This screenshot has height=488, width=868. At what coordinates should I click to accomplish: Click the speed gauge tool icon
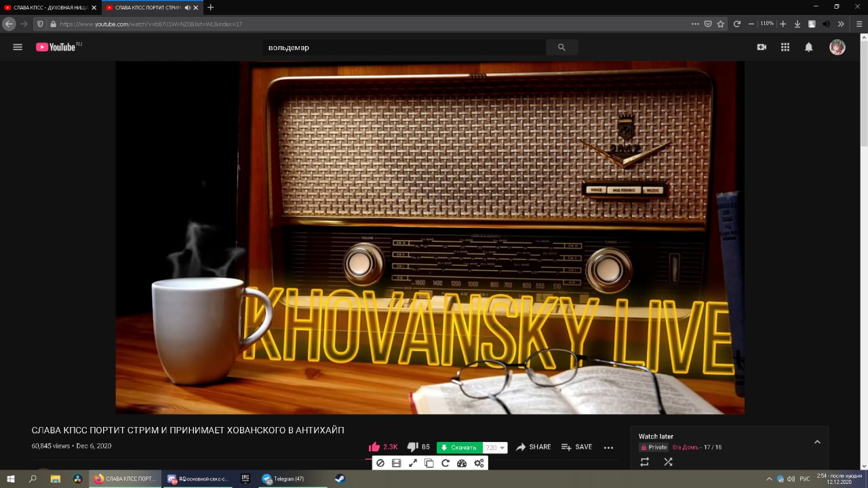[x=462, y=463]
